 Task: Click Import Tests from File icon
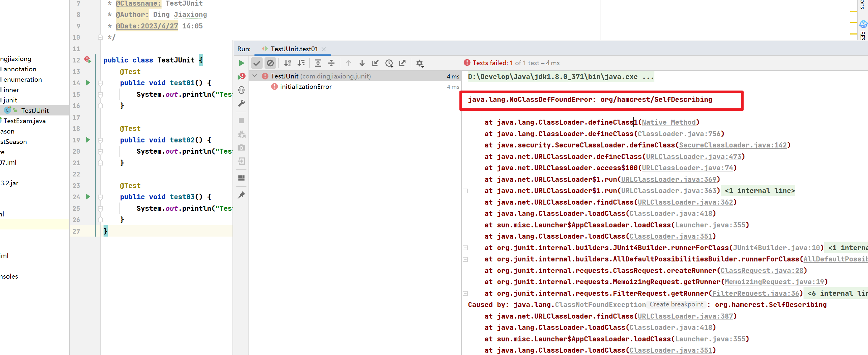click(x=375, y=63)
